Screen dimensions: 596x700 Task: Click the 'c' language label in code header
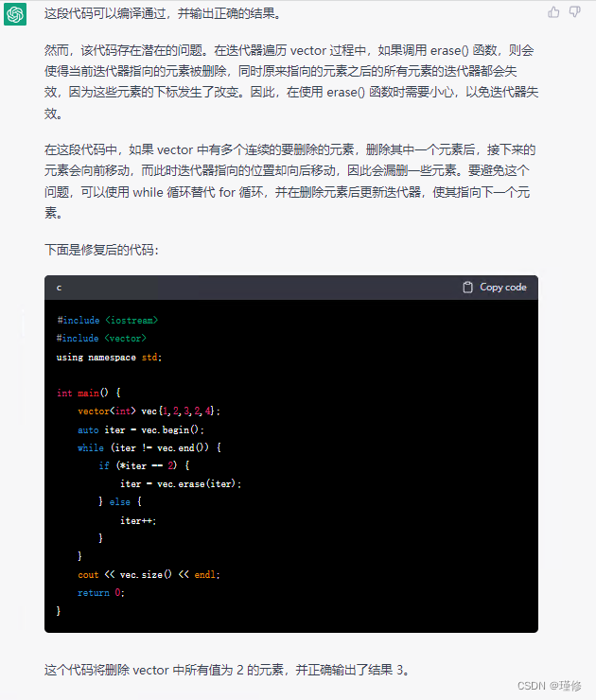click(x=59, y=288)
